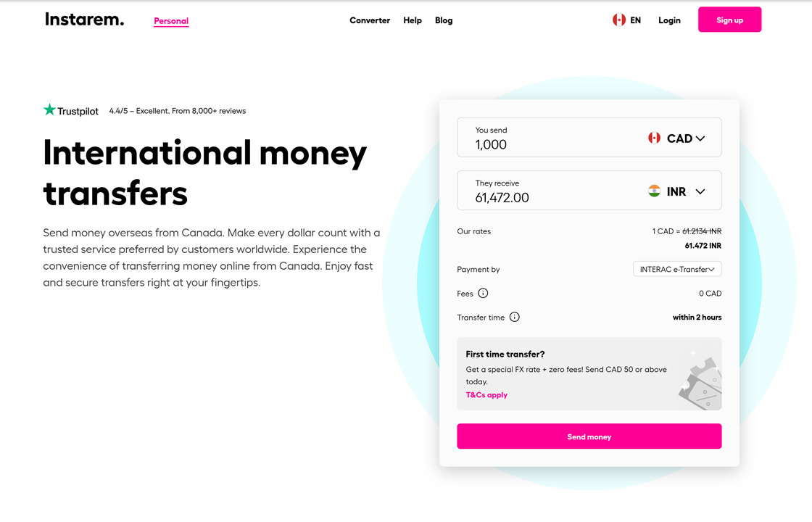Expand the CAD currency dropdown chevron
Screen dimensions: 812x522
[700, 138]
